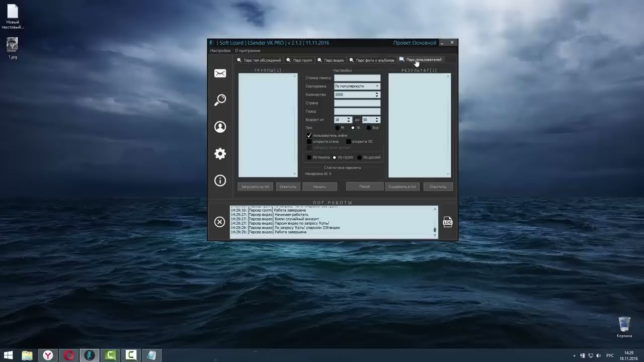Open the info icon in sidebar

[x=220, y=180]
